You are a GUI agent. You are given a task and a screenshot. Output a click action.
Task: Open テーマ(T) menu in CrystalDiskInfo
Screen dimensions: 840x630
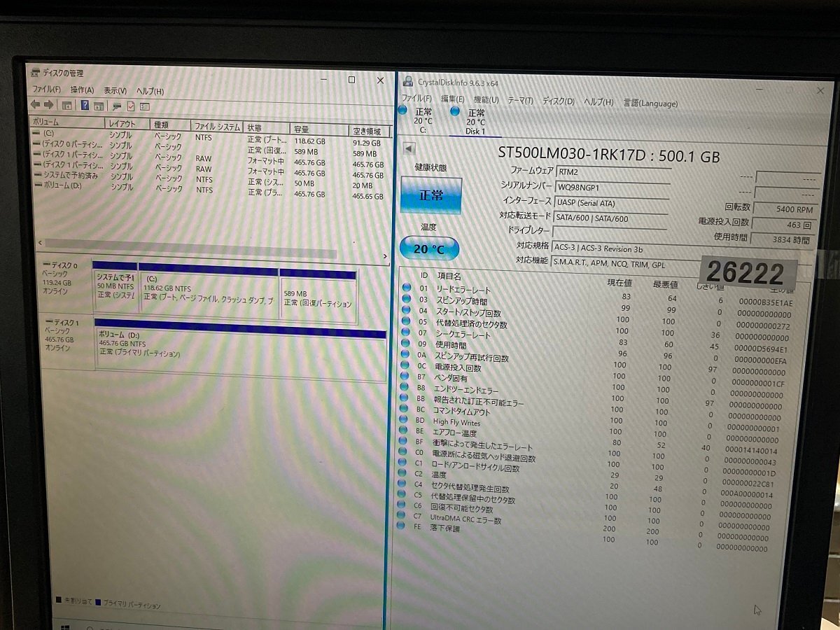pyautogui.click(x=520, y=101)
